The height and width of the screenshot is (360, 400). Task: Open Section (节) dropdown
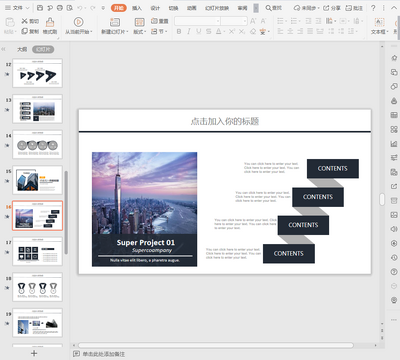coord(159,31)
